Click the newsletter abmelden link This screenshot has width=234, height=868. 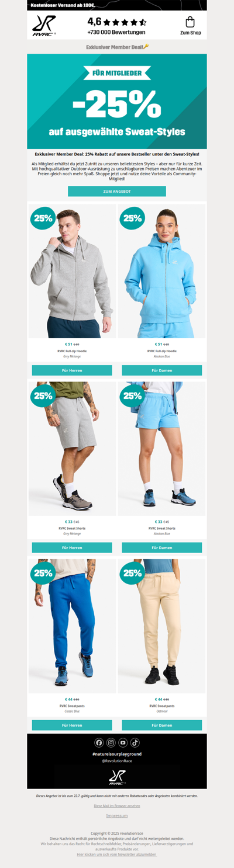pyautogui.click(x=117, y=854)
